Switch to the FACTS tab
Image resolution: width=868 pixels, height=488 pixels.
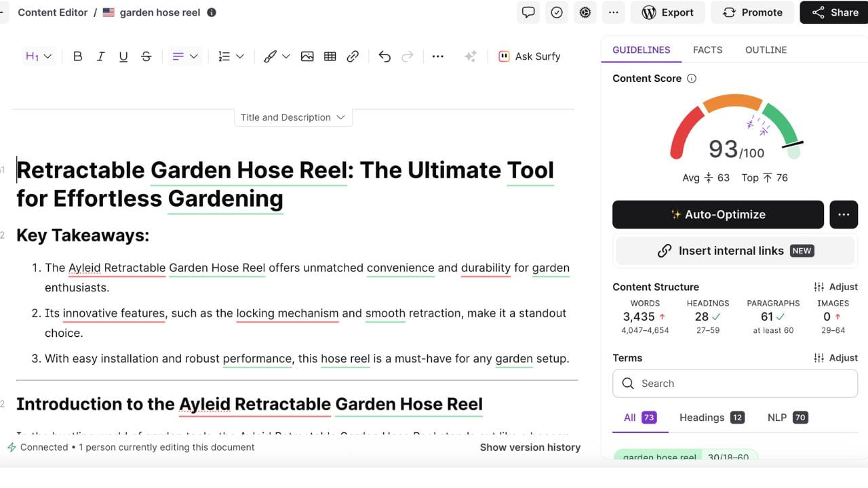[707, 49]
